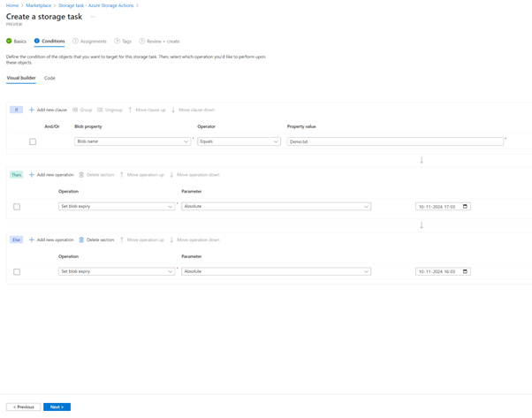532x418 pixels.
Task: Click the Then section label
Action: click(x=16, y=175)
